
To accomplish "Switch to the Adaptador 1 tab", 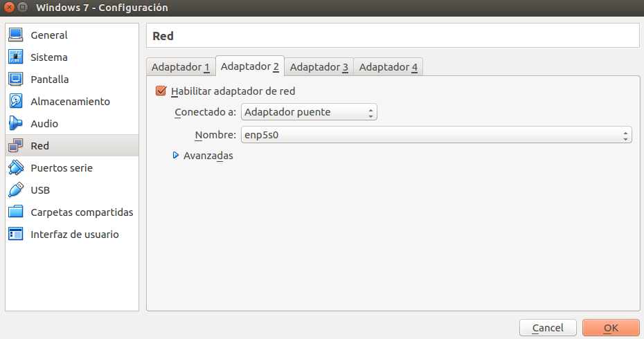I will [x=181, y=67].
